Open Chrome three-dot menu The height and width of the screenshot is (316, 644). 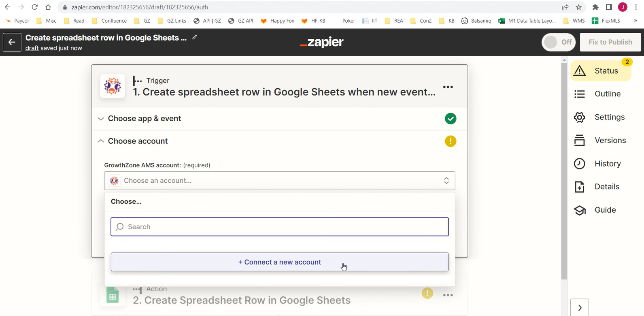tap(636, 7)
